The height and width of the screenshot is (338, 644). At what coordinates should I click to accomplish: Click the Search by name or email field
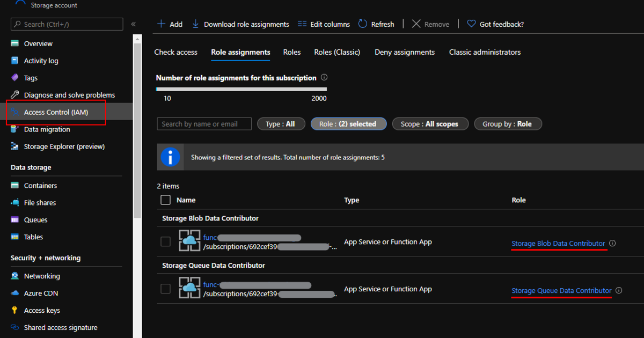tap(204, 124)
